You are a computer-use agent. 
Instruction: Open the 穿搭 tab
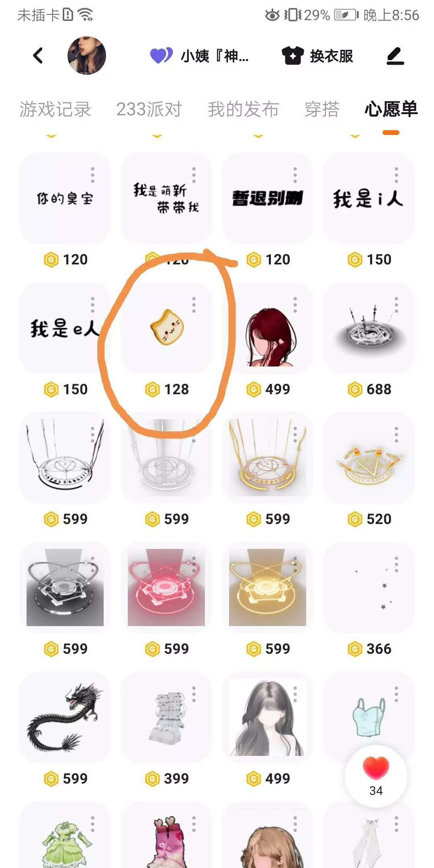(x=322, y=109)
